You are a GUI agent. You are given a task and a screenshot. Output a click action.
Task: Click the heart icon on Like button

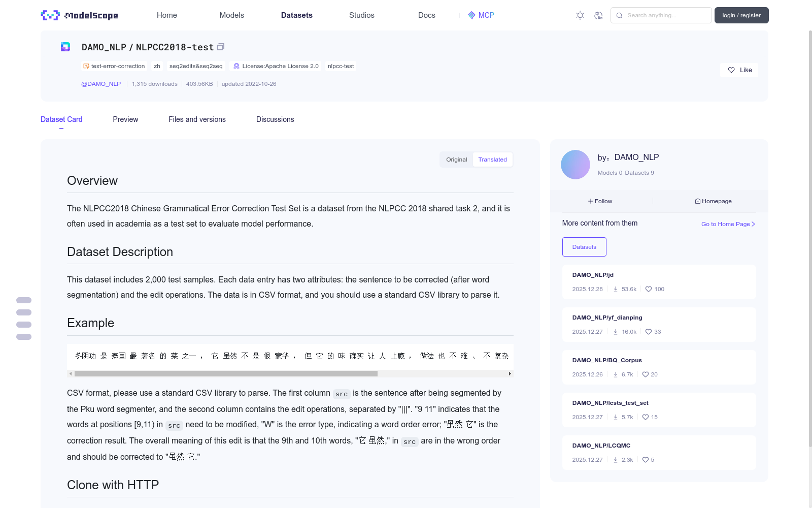(731, 70)
